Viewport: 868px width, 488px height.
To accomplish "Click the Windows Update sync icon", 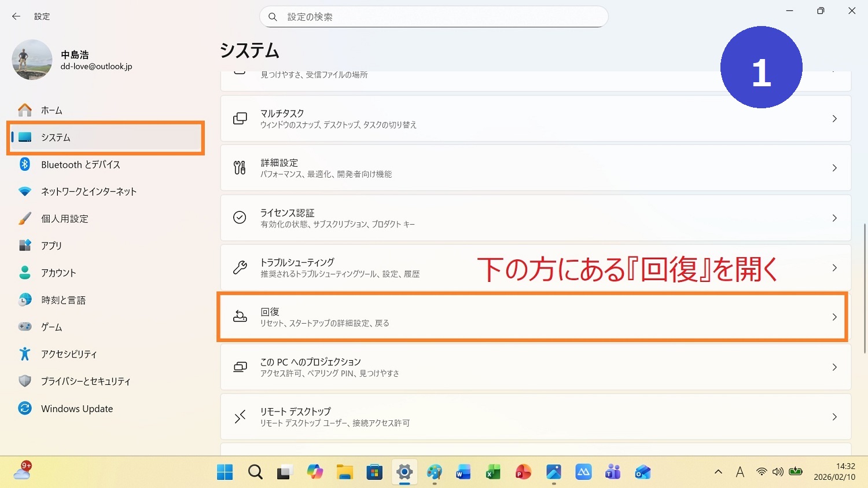I will pos(25,409).
